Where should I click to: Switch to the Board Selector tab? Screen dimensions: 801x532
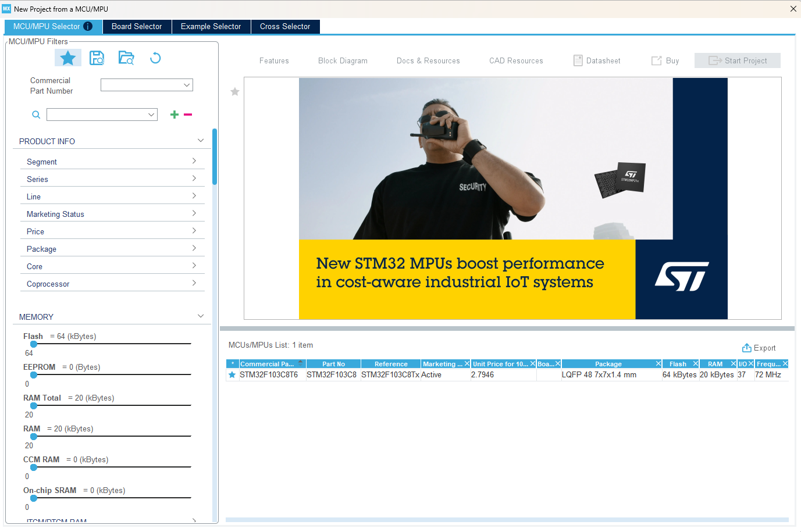pos(137,26)
